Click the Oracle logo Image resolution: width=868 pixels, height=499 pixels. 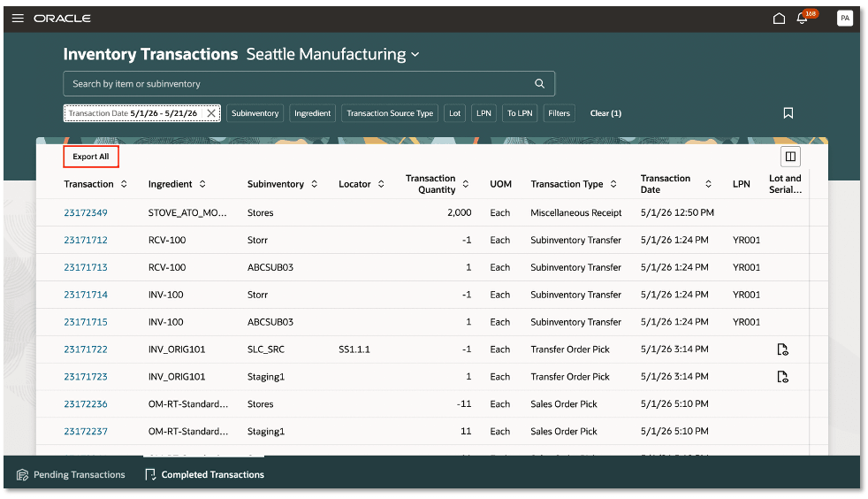[x=62, y=19]
